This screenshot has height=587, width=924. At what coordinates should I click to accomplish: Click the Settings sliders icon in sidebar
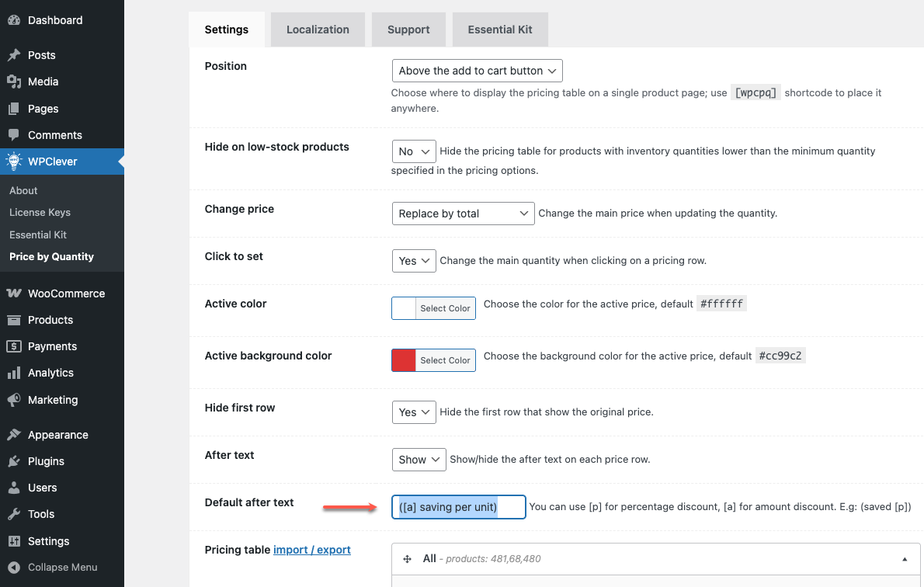coord(14,541)
